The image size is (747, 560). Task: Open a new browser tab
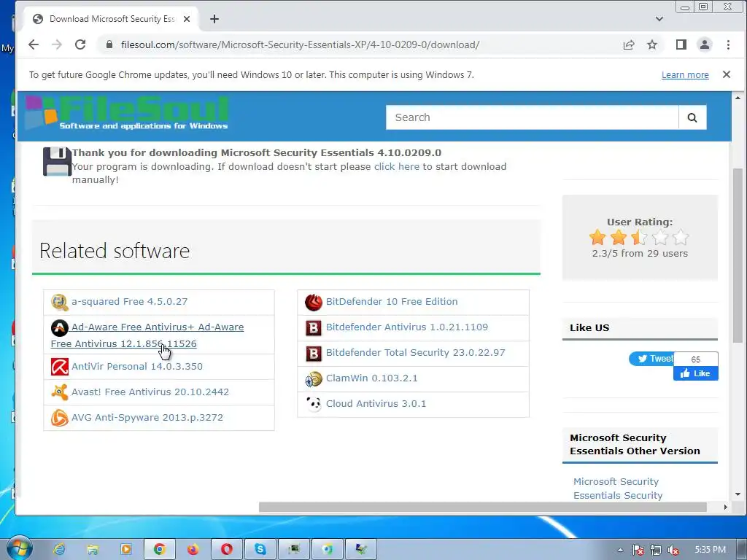214,19
